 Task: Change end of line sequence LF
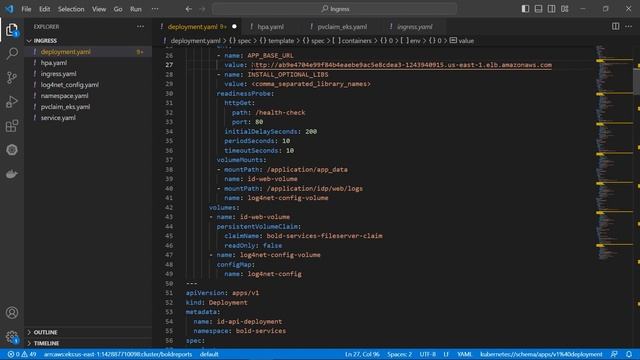pyautogui.click(x=446, y=354)
